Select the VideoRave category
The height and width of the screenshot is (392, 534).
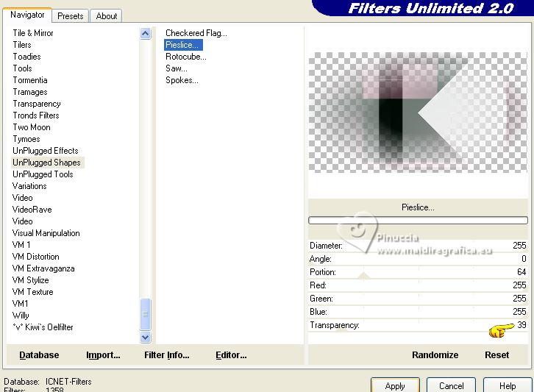coord(32,210)
